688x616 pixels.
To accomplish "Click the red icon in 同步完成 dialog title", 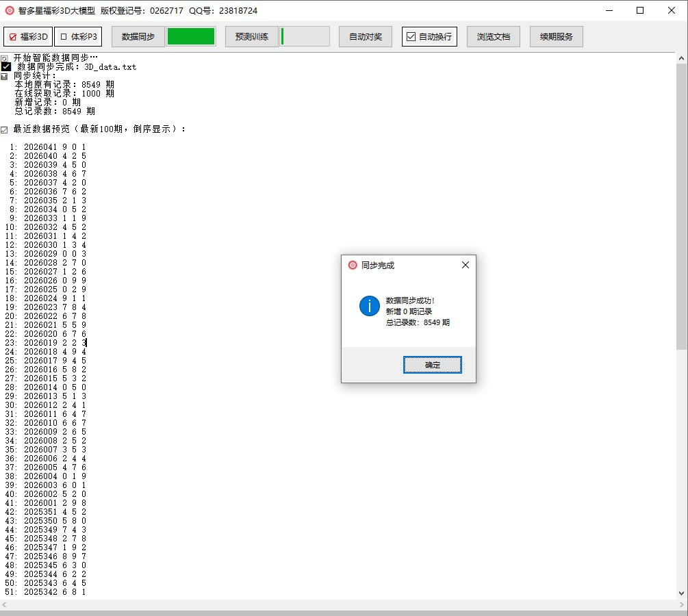I will 353,265.
